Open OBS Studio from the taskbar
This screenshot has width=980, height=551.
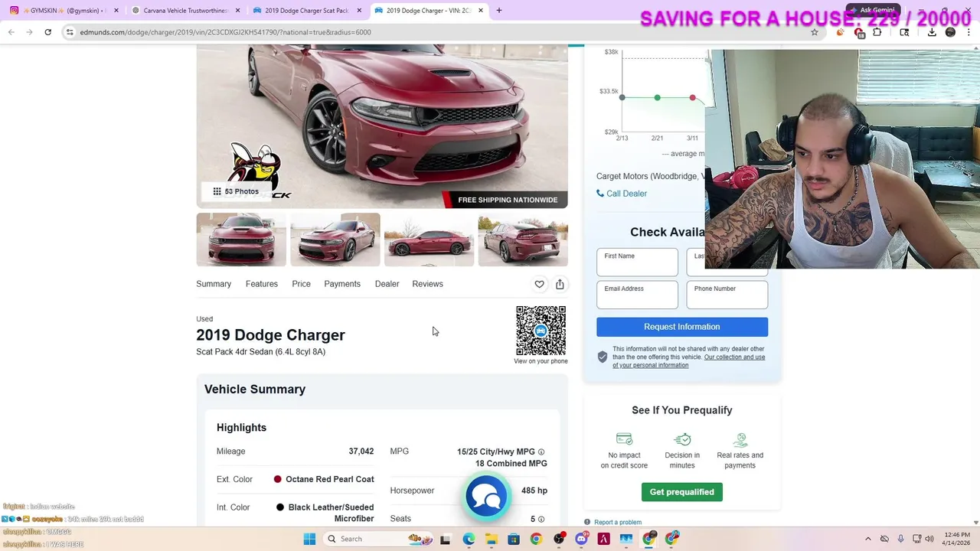[x=559, y=539]
